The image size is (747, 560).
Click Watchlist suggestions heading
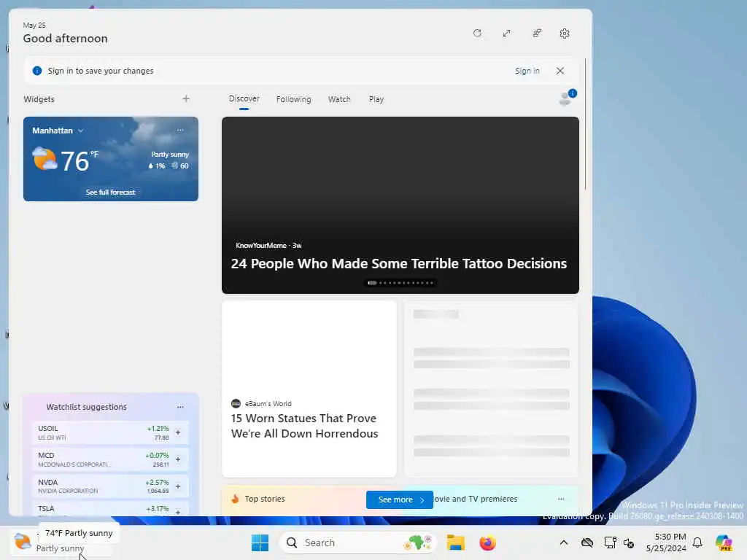86,407
